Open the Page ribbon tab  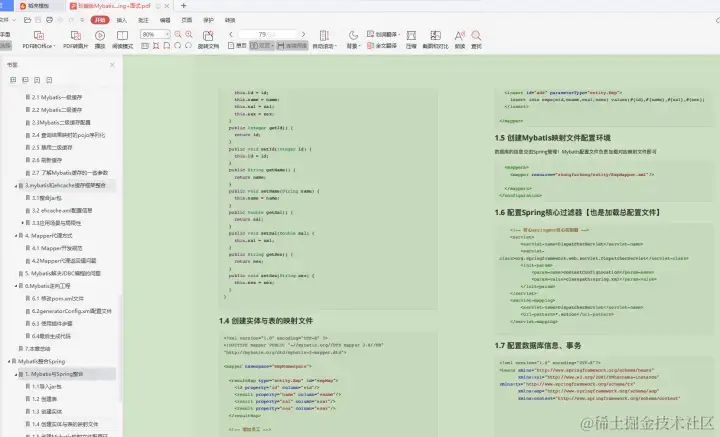coord(187,20)
